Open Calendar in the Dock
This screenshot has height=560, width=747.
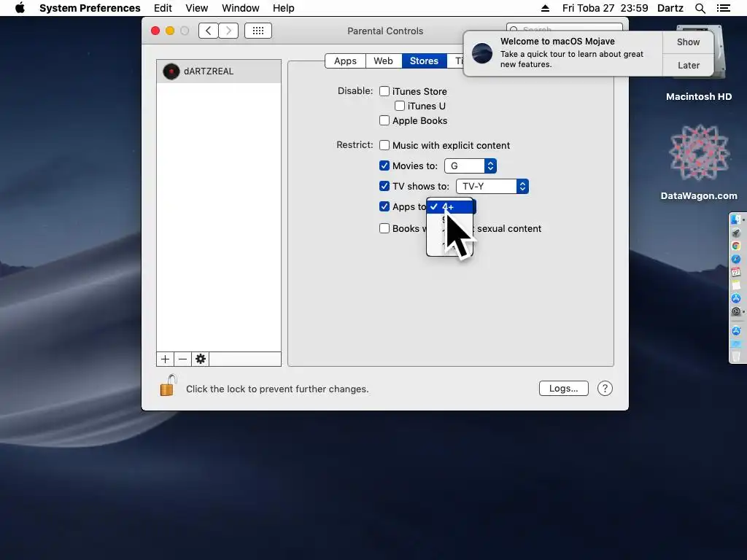[736, 272]
